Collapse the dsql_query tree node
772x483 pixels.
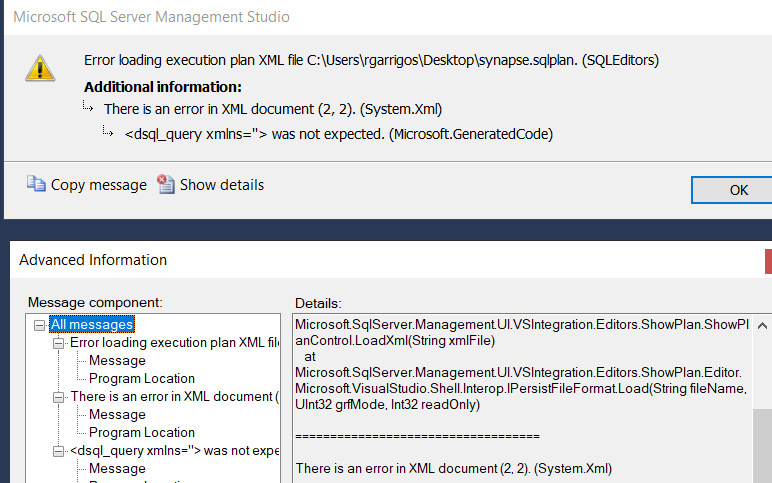(x=59, y=451)
